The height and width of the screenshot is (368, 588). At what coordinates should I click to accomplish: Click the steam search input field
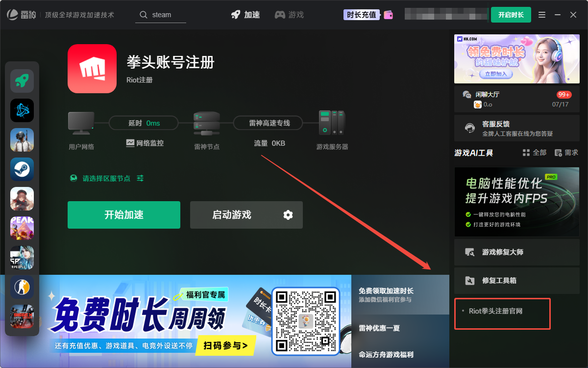162,15
